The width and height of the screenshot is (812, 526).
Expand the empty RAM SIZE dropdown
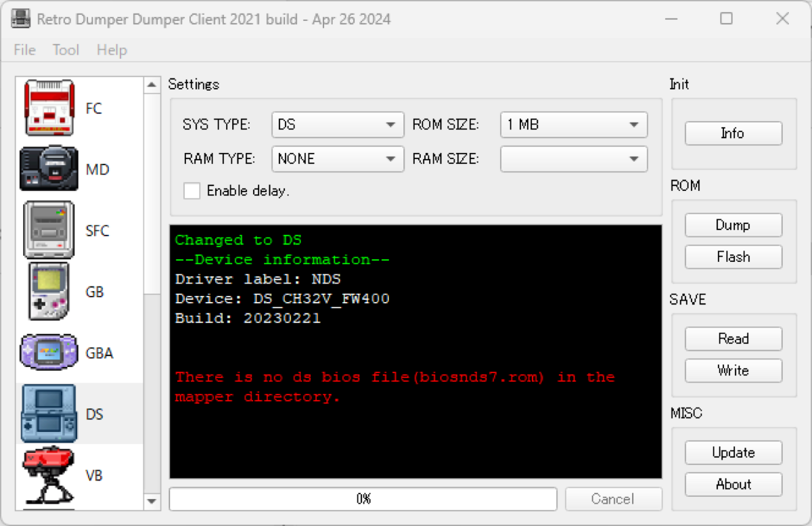(x=573, y=159)
